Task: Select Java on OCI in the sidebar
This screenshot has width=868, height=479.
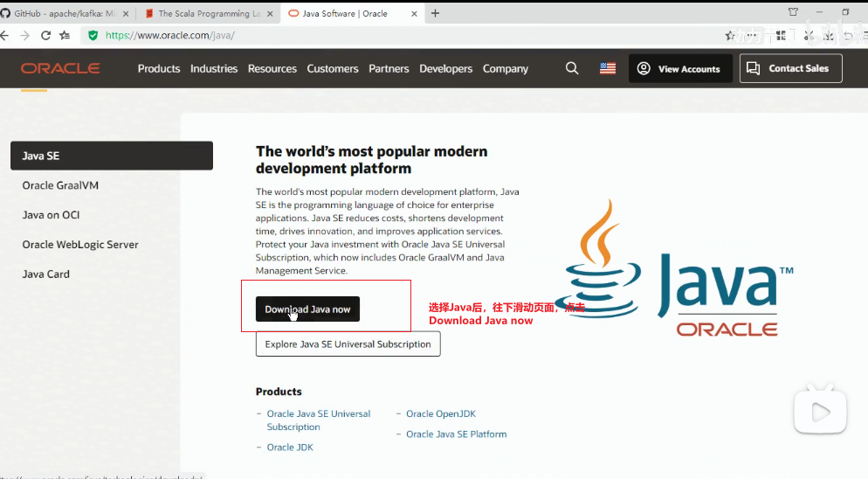Action: pos(51,215)
